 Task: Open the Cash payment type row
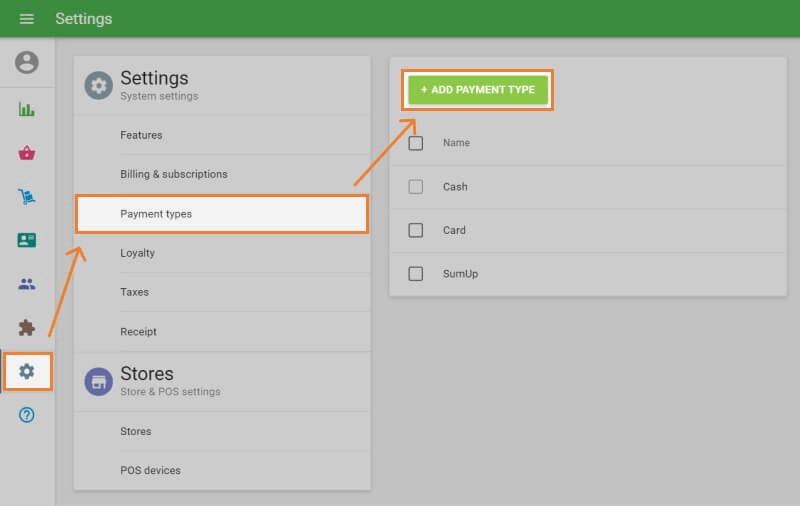click(455, 187)
